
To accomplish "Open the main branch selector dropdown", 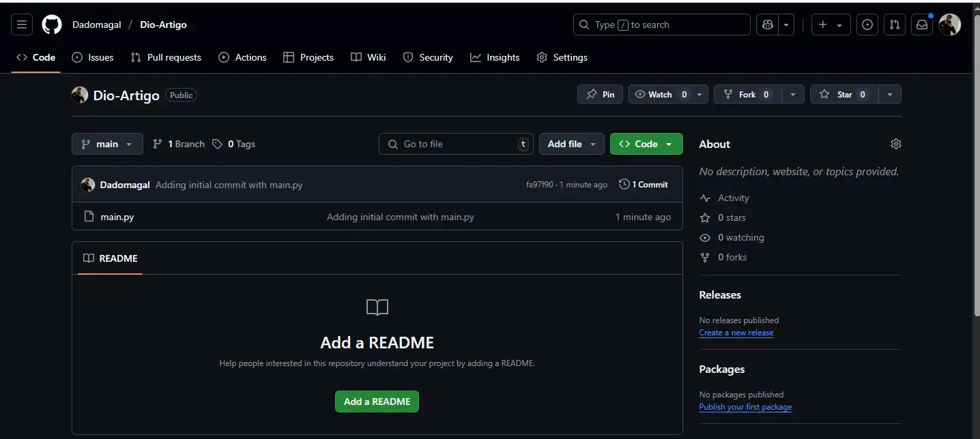I will 107,144.
